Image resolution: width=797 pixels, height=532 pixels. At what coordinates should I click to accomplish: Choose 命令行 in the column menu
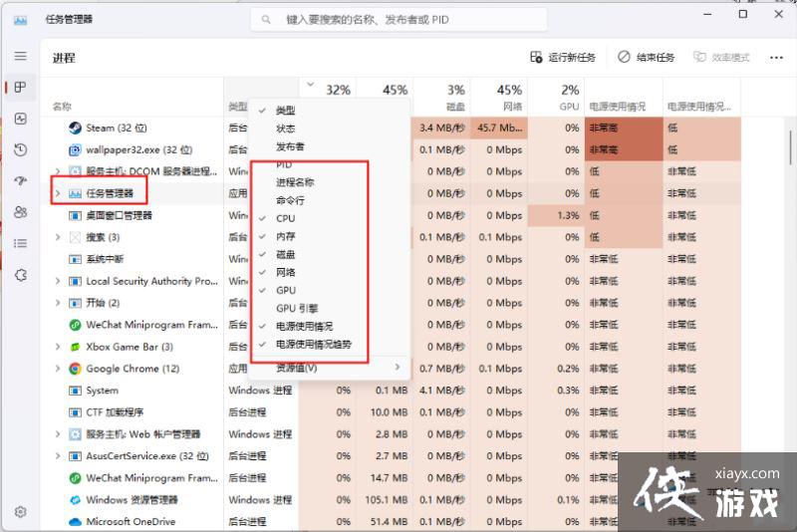point(329,200)
